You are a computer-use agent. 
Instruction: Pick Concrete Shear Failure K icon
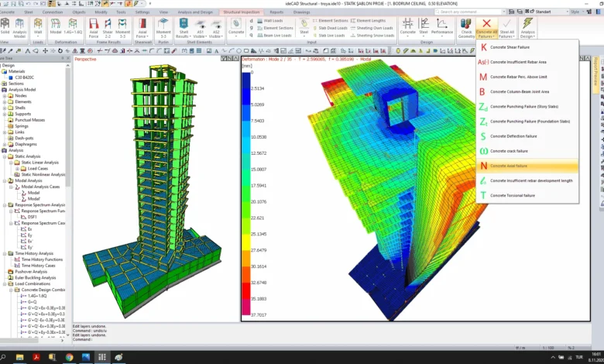(483, 47)
